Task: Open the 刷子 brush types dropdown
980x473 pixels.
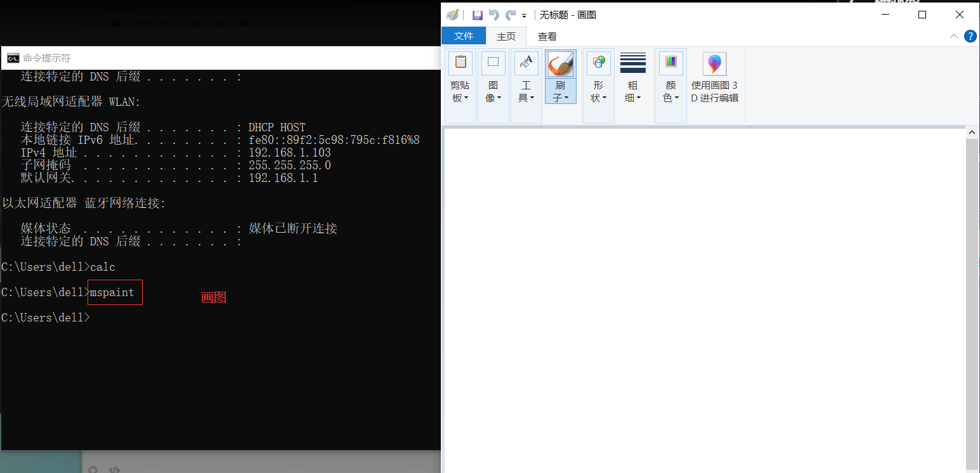Action: point(561,91)
